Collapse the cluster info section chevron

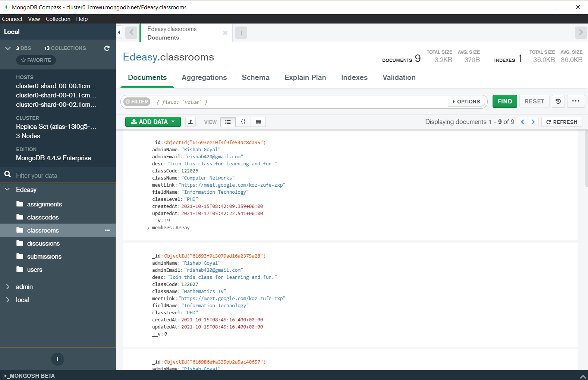click(x=8, y=48)
